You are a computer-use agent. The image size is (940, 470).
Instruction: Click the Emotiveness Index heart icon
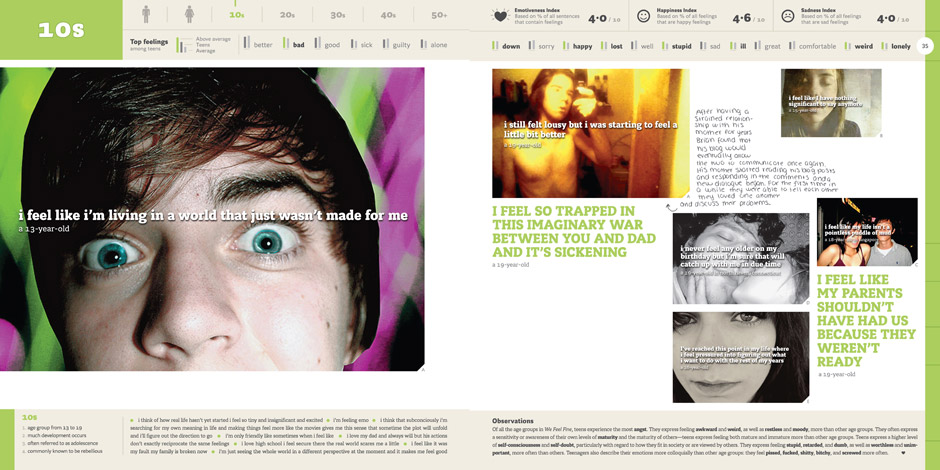click(x=500, y=16)
